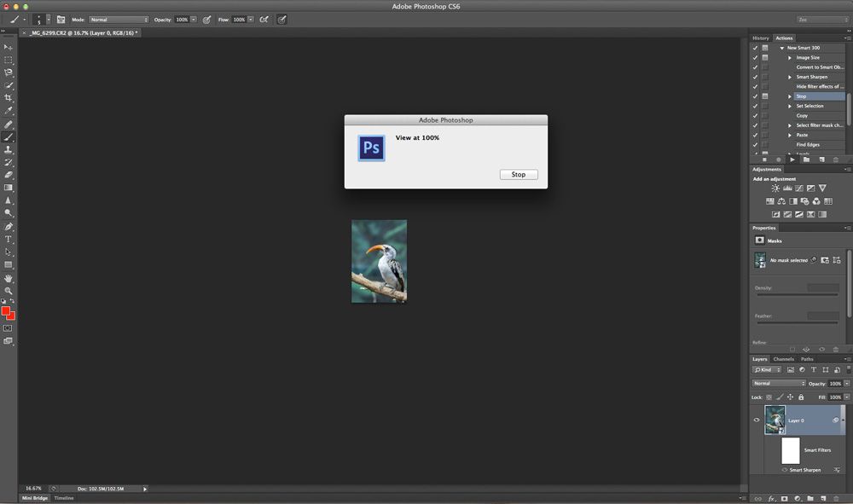Select the Hand tool
The image size is (853, 504).
[x=9, y=278]
